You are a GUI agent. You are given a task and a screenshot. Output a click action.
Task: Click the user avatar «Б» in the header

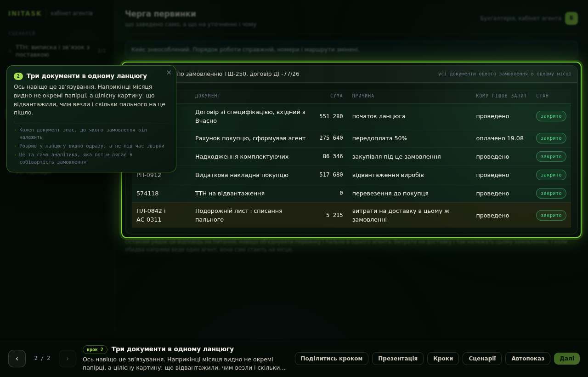pyautogui.click(x=571, y=18)
